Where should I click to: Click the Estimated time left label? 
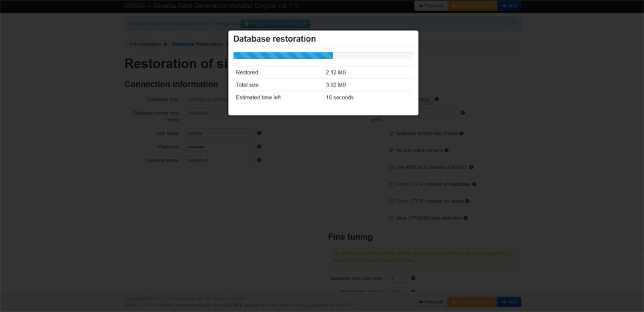pos(258,98)
